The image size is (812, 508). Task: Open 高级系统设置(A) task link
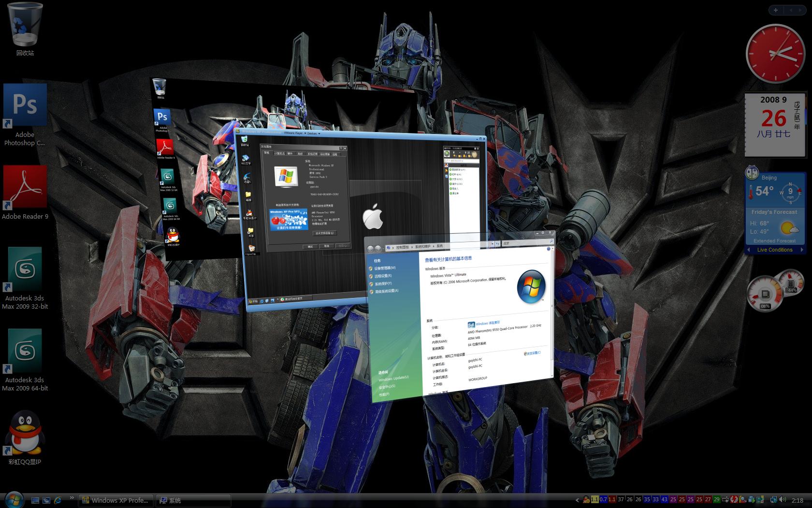pyautogui.click(x=387, y=291)
